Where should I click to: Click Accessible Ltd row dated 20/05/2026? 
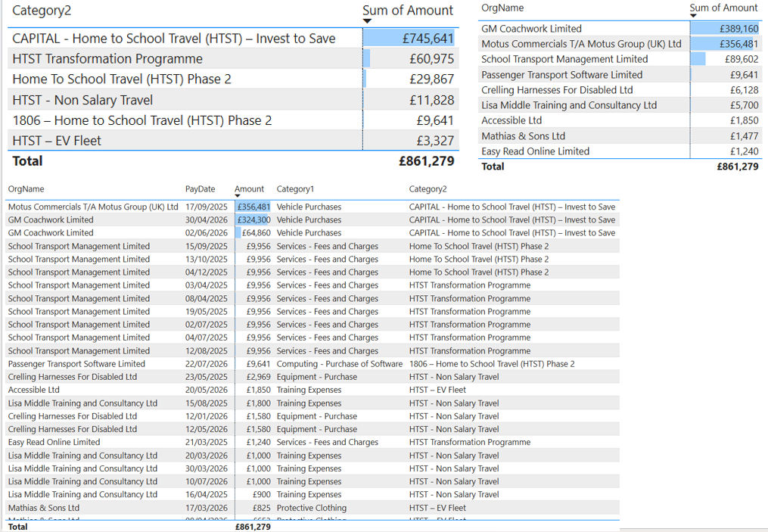click(312, 390)
